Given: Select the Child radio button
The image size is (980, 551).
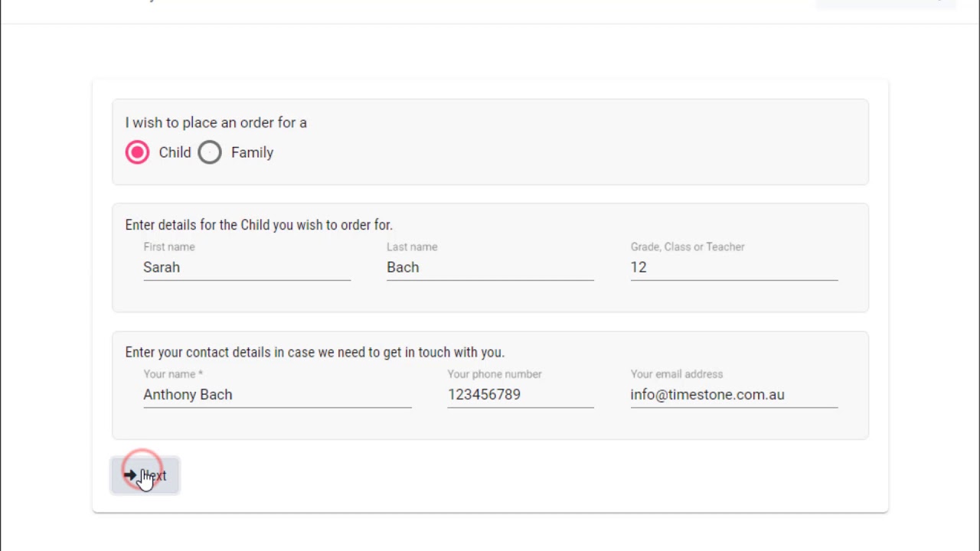Looking at the screenshot, I should 138,152.
